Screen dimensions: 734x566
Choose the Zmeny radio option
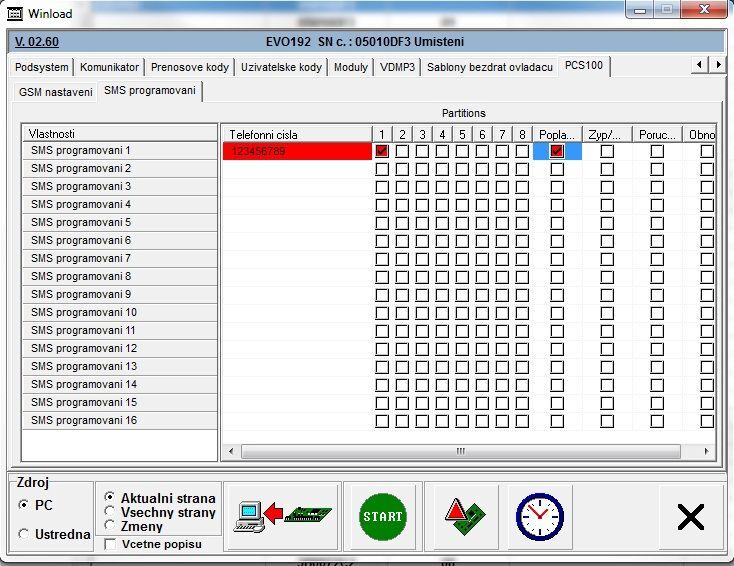[x=110, y=526]
